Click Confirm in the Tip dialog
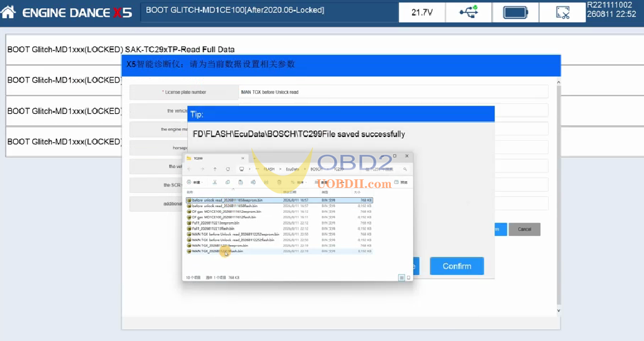This screenshot has height=341, width=644. point(457,266)
